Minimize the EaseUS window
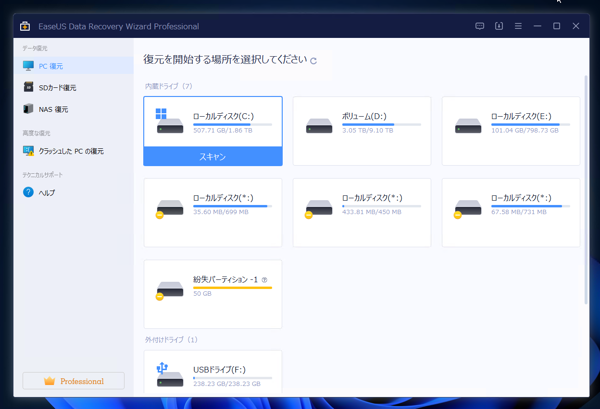This screenshot has height=409, width=600. [537, 26]
